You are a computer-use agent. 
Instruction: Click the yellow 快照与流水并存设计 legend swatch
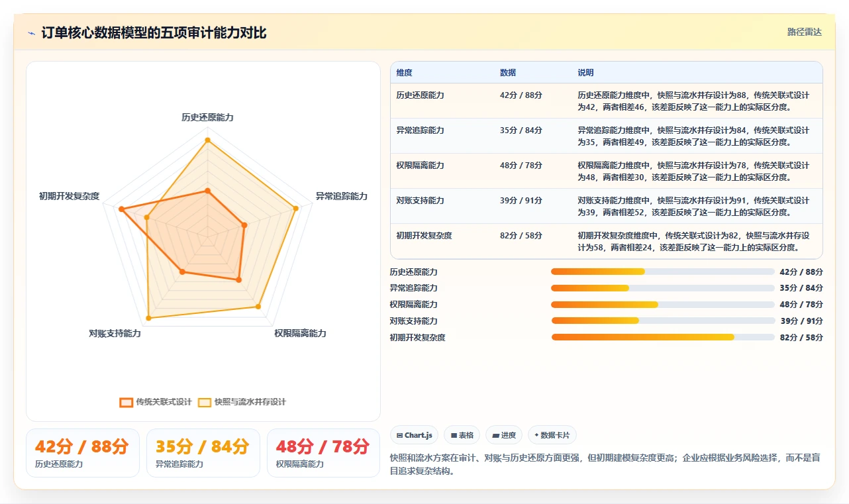point(205,402)
